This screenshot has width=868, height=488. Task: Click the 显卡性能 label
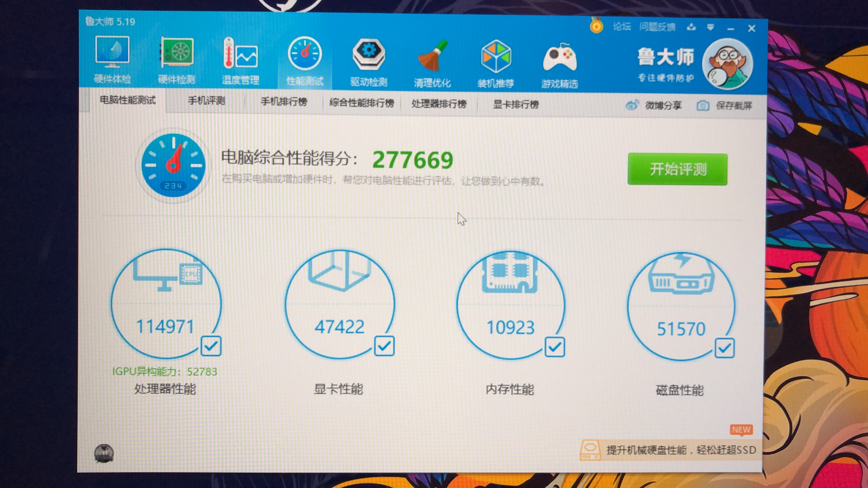tap(338, 389)
